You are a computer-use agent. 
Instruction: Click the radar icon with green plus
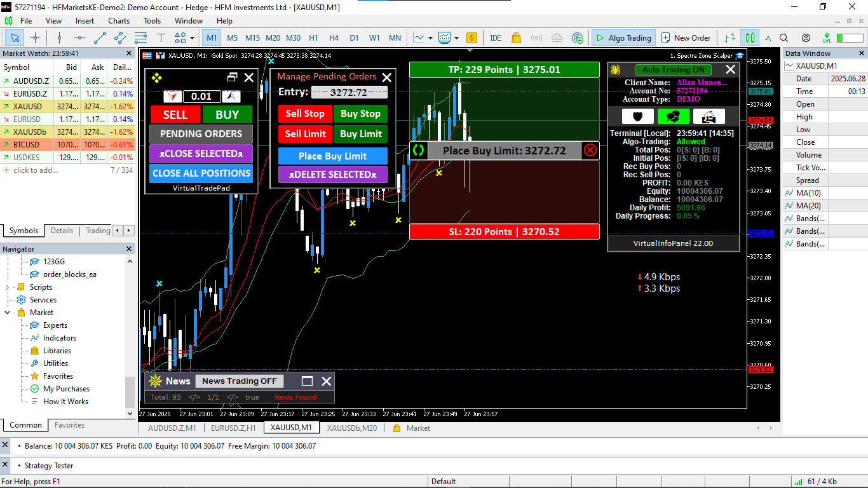(x=577, y=37)
